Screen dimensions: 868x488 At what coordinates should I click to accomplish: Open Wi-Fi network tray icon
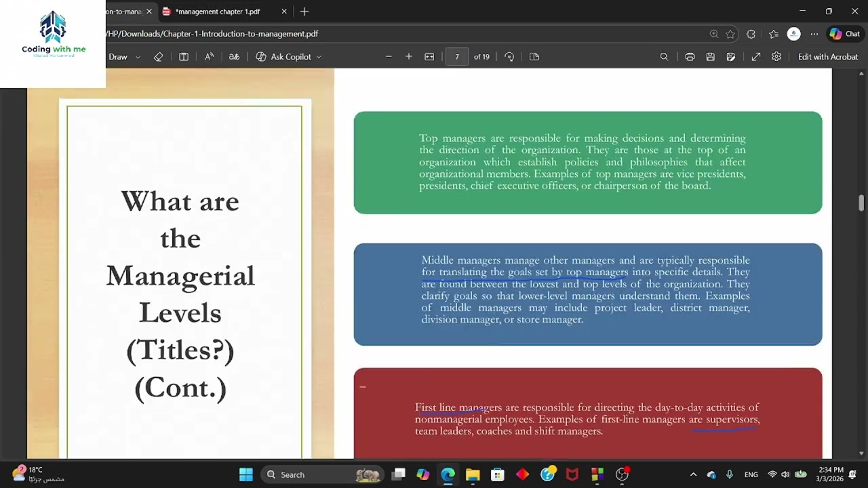(x=772, y=474)
